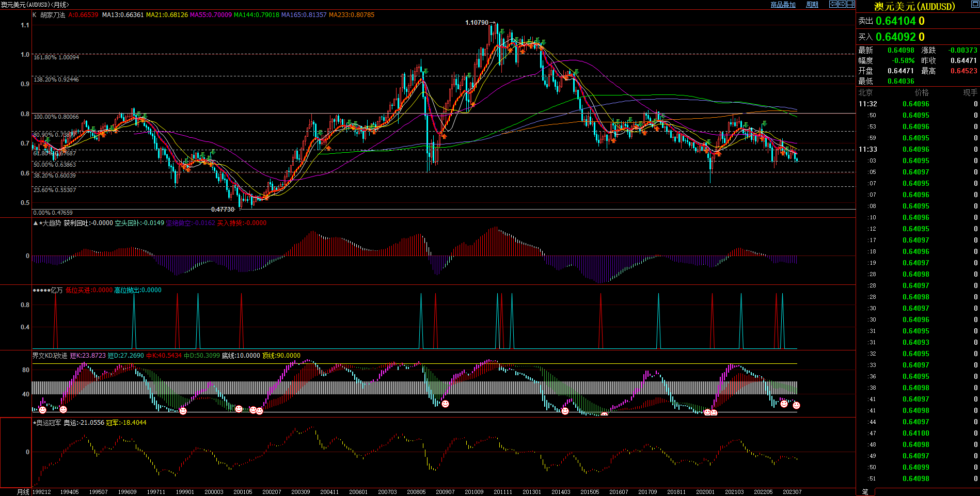Click the 0.47730 low price marker
This screenshot has width=980, height=496.
[x=223, y=209]
